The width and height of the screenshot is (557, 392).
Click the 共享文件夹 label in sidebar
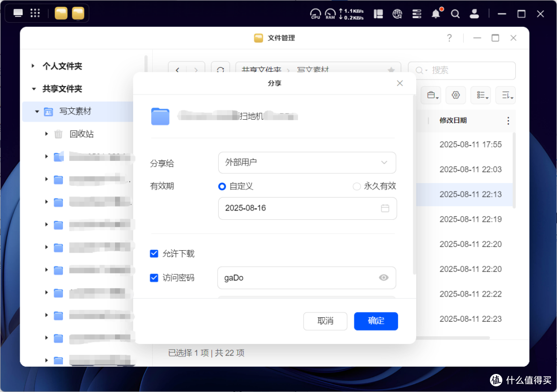tap(62, 89)
